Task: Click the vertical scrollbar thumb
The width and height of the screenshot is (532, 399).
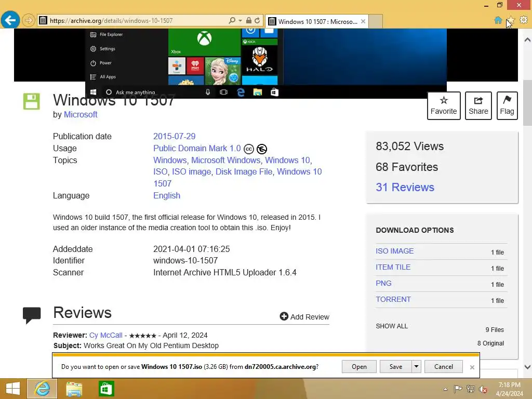Action: (527, 102)
